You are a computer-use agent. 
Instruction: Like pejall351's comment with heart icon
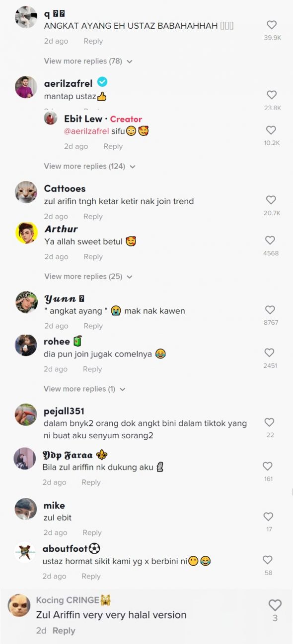pos(269,422)
